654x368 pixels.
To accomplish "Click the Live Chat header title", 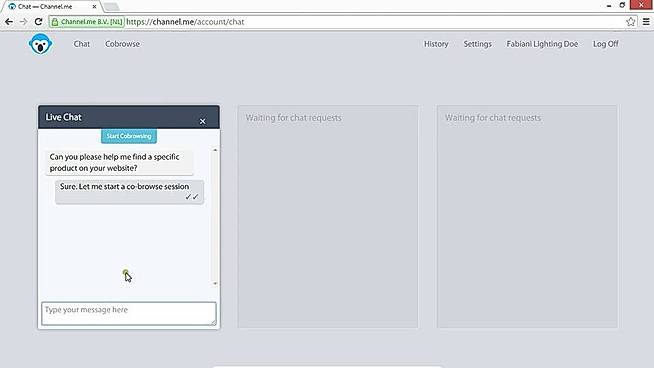I will pyautogui.click(x=63, y=117).
